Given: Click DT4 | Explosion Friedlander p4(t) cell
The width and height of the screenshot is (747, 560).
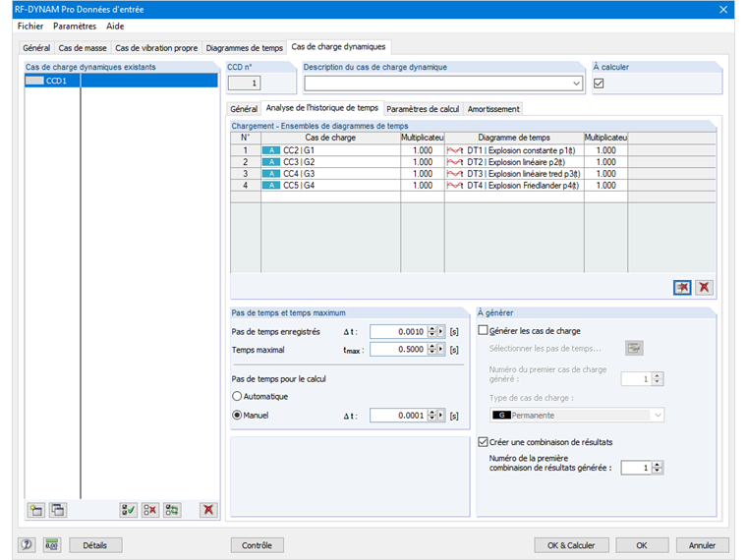Looking at the screenshot, I should click(514, 186).
